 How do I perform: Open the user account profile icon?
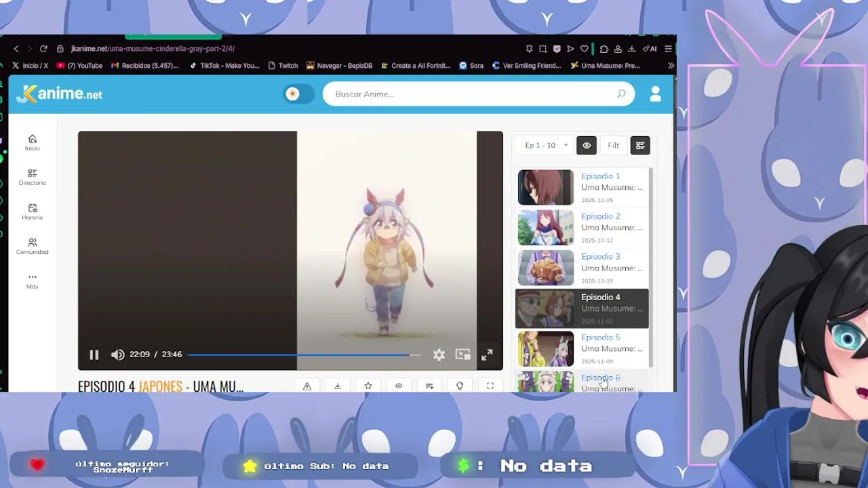[x=655, y=94]
